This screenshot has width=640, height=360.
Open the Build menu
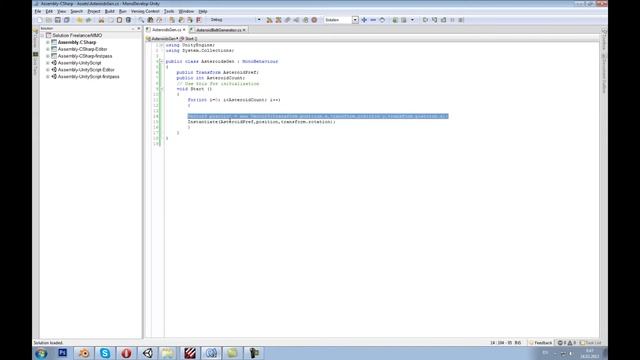tap(109, 11)
